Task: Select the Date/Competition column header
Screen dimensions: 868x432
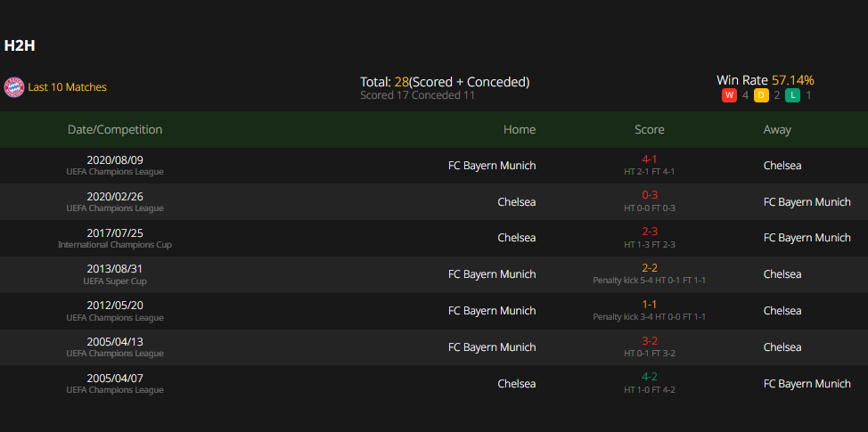Action: [115, 129]
